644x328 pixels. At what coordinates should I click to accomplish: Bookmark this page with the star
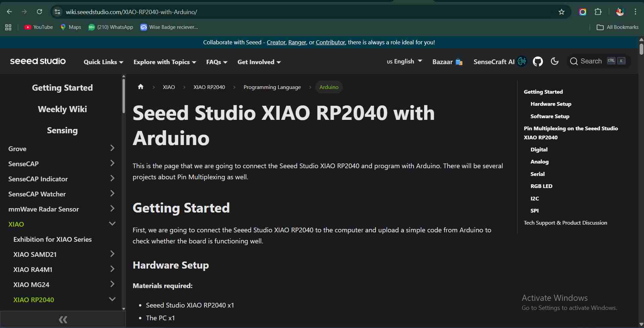click(x=561, y=12)
